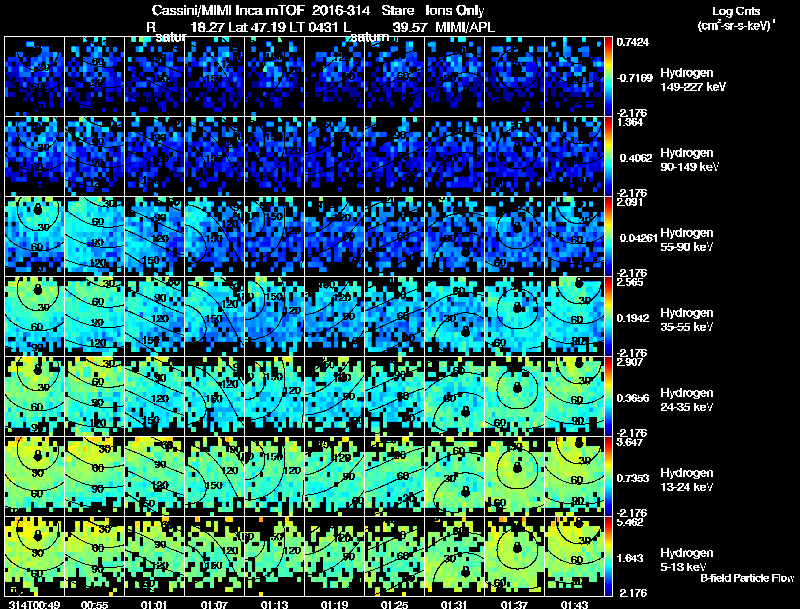800x609 pixels.
Task: Click the '01:43' time label
Action: click(x=574, y=604)
